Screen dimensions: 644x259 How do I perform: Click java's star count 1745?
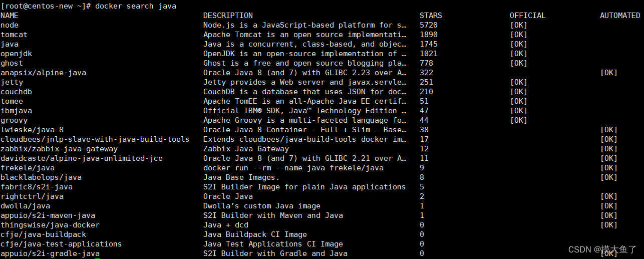click(429, 44)
